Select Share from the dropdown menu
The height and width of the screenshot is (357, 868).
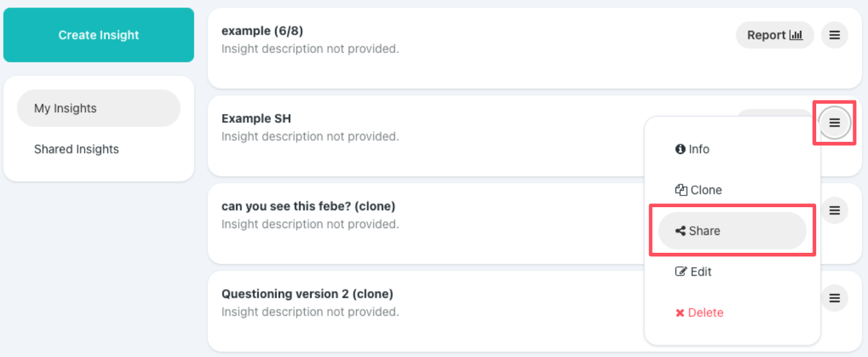732,231
